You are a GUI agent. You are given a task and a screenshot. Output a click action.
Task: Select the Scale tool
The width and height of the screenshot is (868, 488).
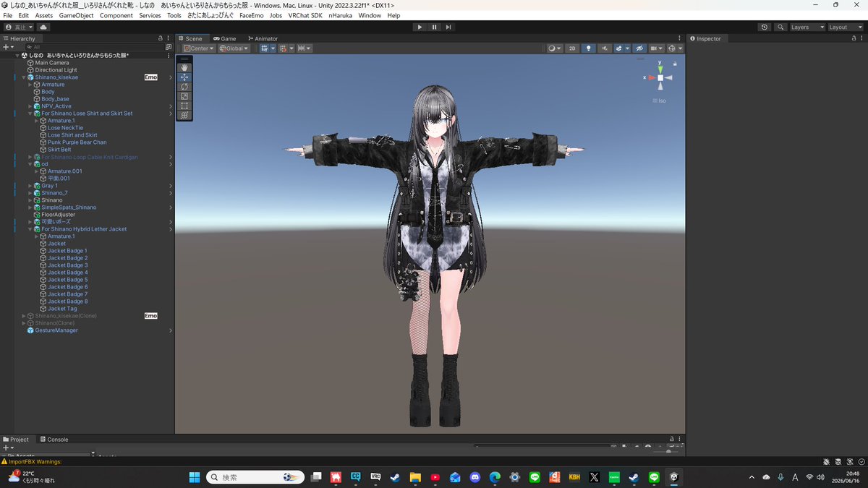184,95
